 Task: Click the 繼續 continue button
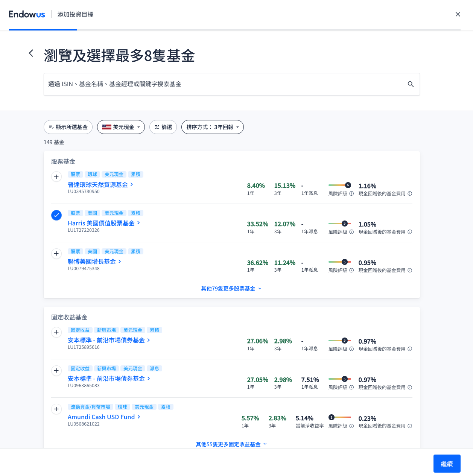(447, 464)
